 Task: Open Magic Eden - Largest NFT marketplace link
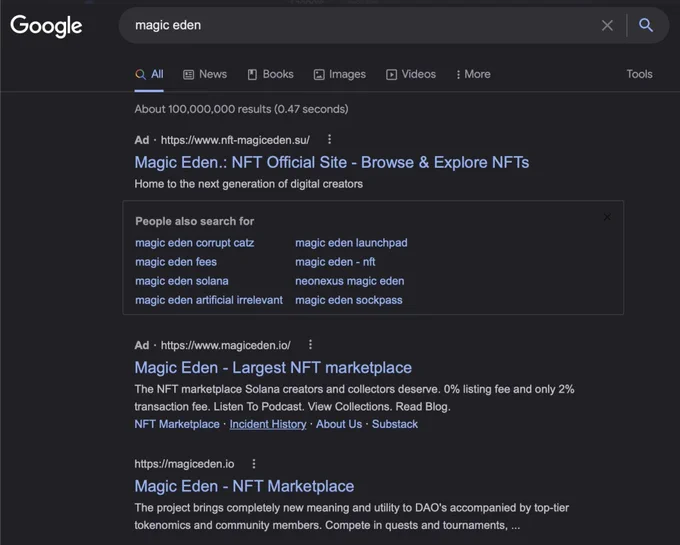273,368
